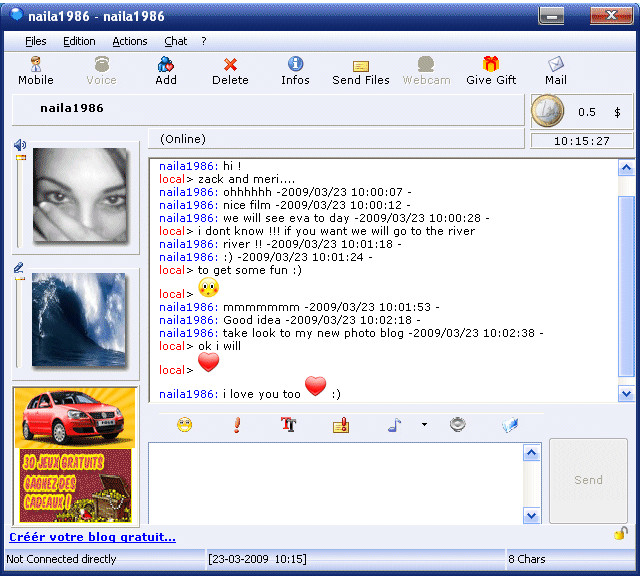Open the Créér votre blog gratuit link

click(x=93, y=537)
